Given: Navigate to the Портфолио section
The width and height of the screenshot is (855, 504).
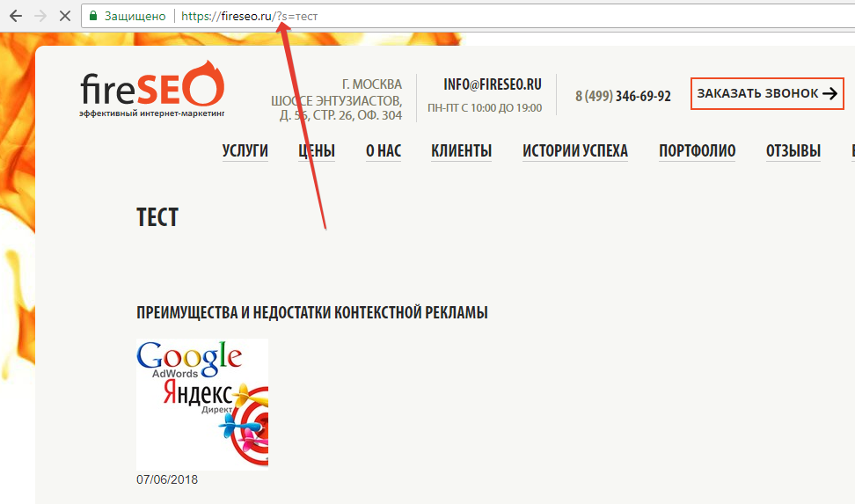Looking at the screenshot, I should click(697, 151).
